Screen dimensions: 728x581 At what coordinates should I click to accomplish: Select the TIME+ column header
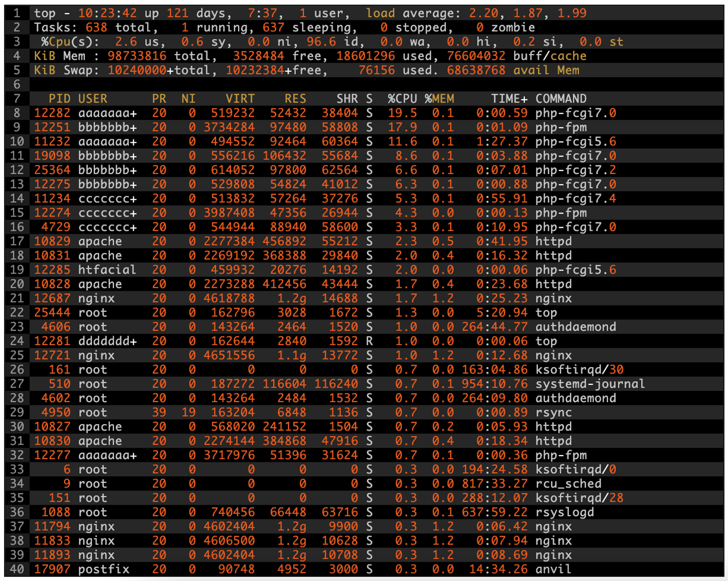coord(510,99)
